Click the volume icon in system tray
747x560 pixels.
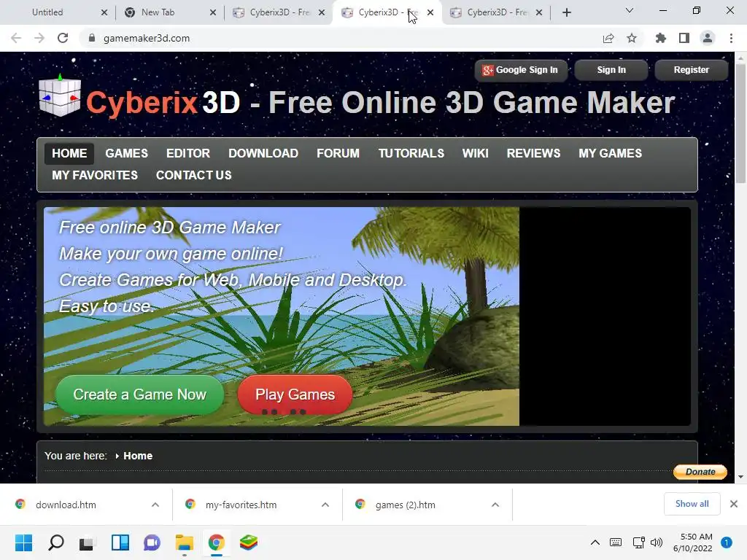pos(657,542)
